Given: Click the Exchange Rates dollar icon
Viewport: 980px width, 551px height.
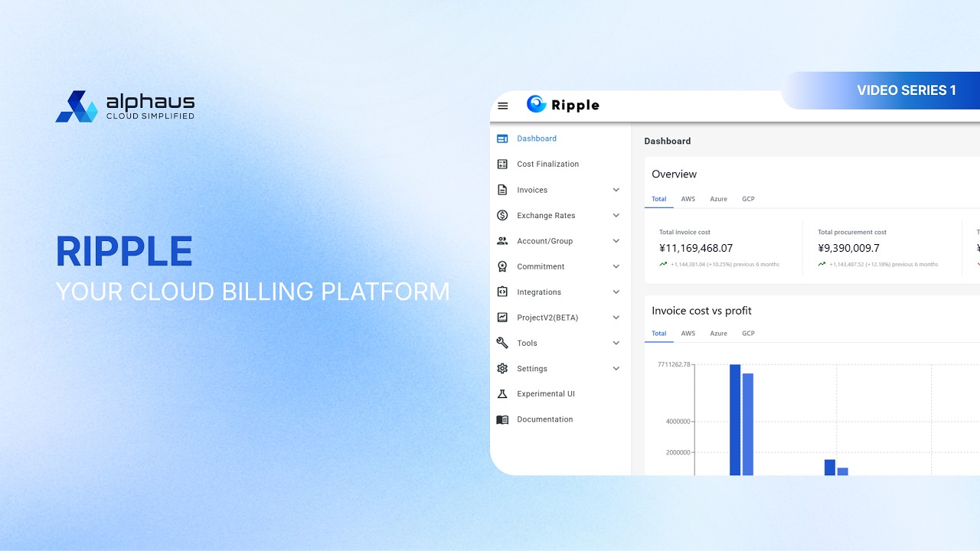Looking at the screenshot, I should tap(502, 215).
